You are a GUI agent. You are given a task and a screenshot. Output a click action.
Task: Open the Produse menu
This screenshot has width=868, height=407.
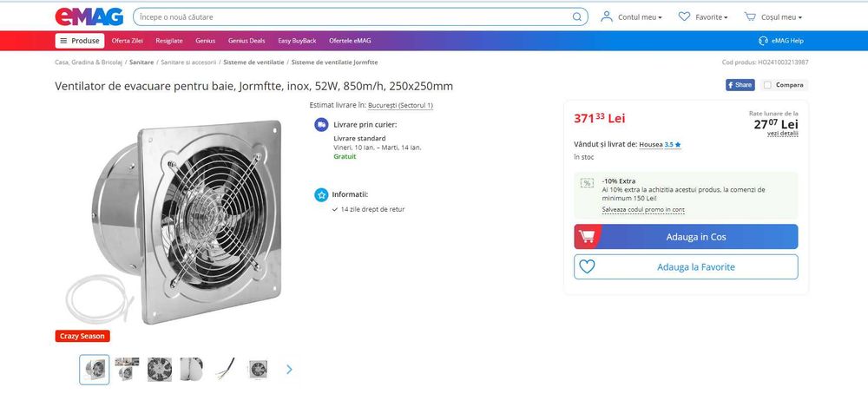[x=80, y=41]
